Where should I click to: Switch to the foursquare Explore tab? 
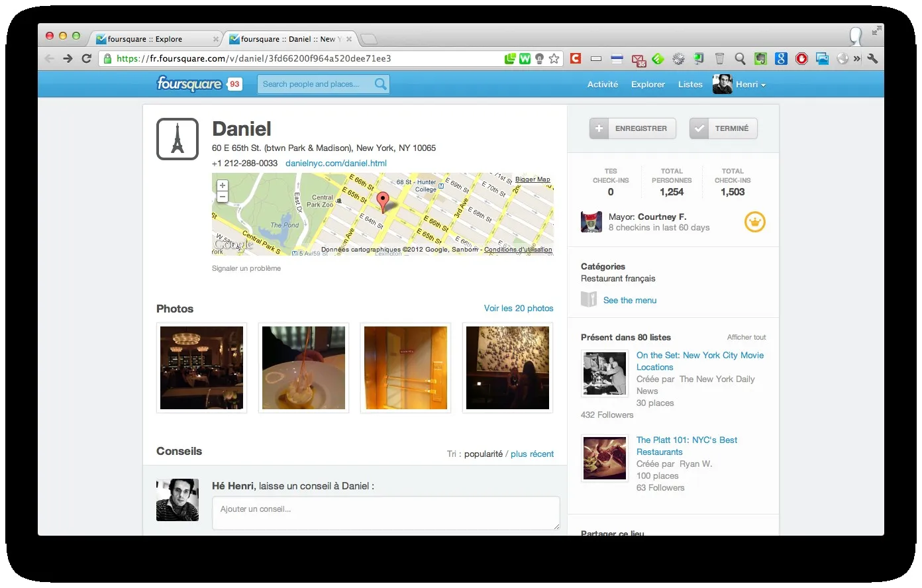point(156,39)
